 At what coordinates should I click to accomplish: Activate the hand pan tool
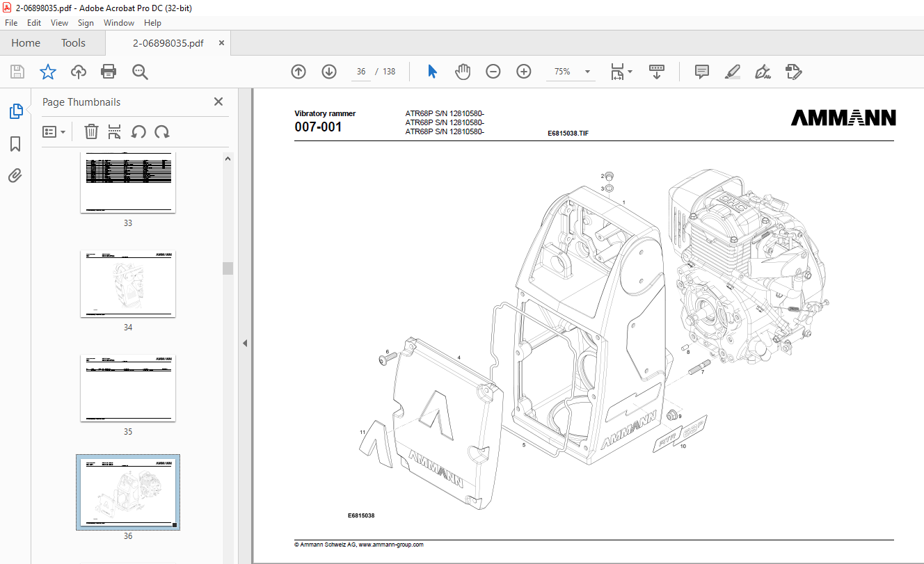pos(463,72)
